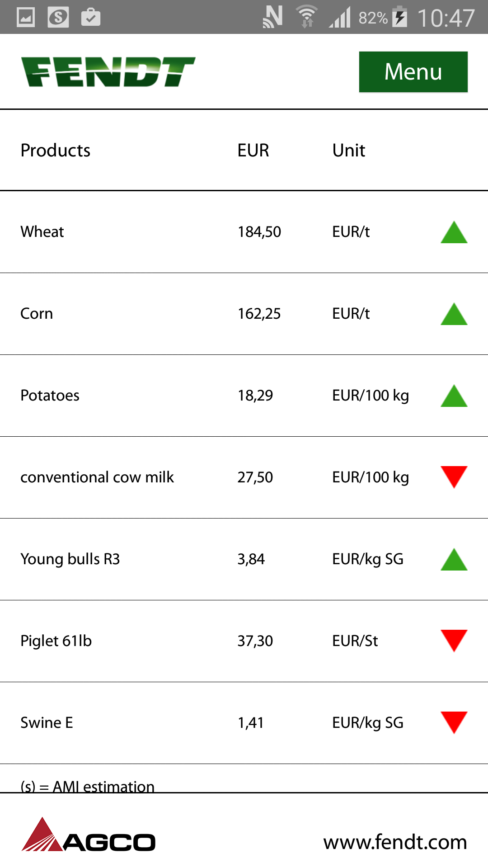Viewport: 488px width, 868px height.
Task: Open the www.fendt.com link
Action: 395,842
